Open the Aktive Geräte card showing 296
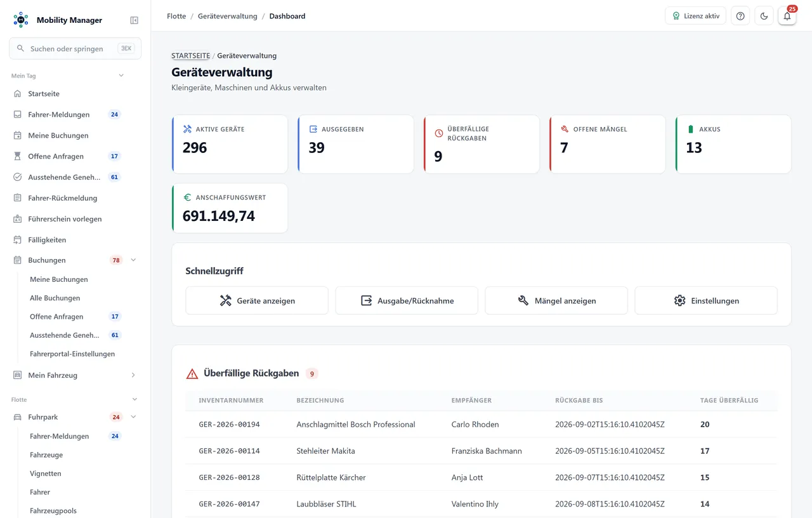 pyautogui.click(x=230, y=144)
